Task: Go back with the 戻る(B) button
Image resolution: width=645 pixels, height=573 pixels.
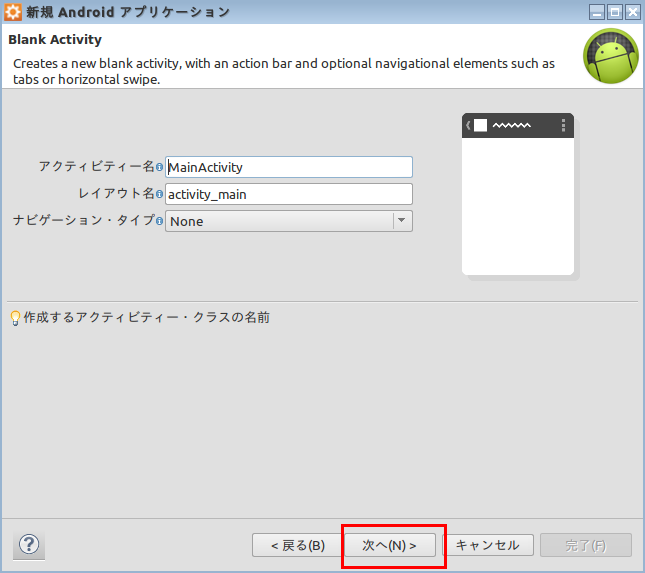Action: tap(298, 545)
